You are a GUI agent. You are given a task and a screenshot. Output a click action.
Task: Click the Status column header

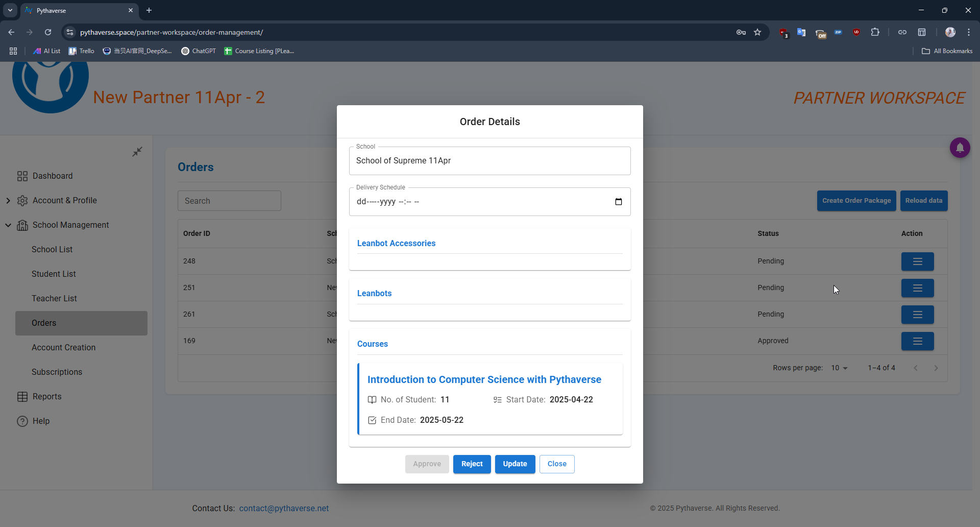coord(768,233)
